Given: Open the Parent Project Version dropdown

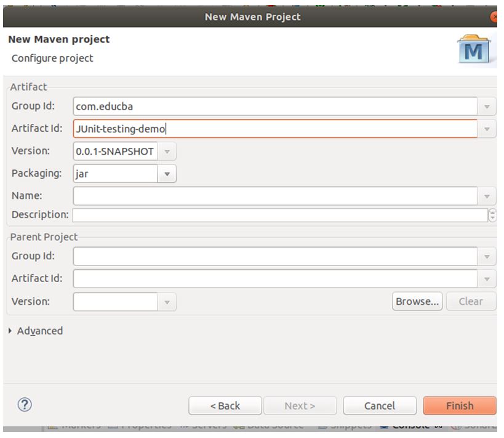Looking at the screenshot, I should click(167, 301).
